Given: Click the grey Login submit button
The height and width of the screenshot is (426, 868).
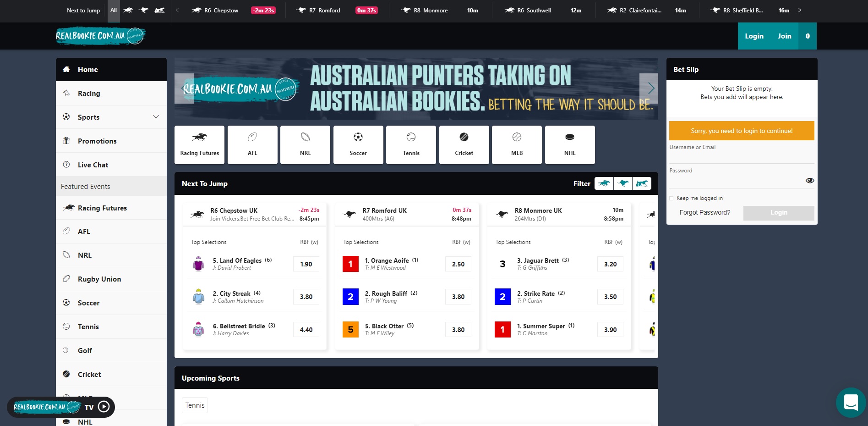Looking at the screenshot, I should tap(779, 213).
